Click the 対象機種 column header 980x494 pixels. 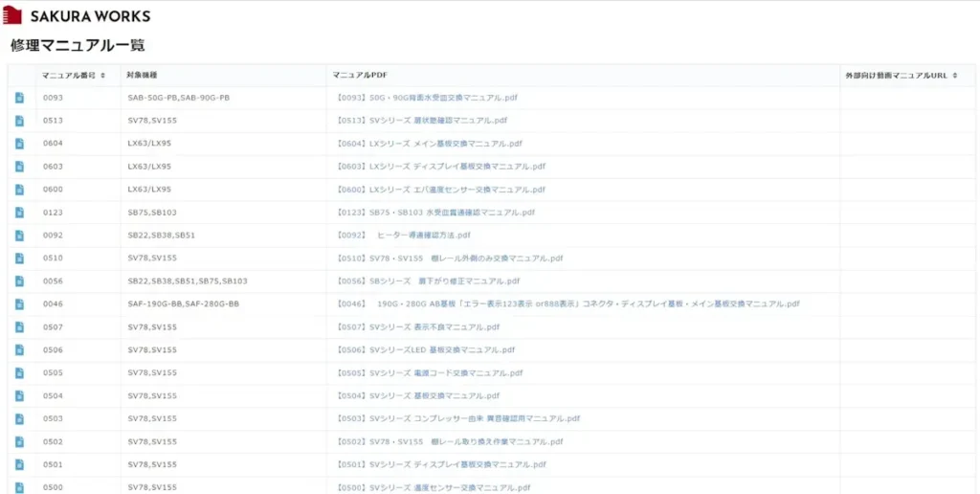142,75
